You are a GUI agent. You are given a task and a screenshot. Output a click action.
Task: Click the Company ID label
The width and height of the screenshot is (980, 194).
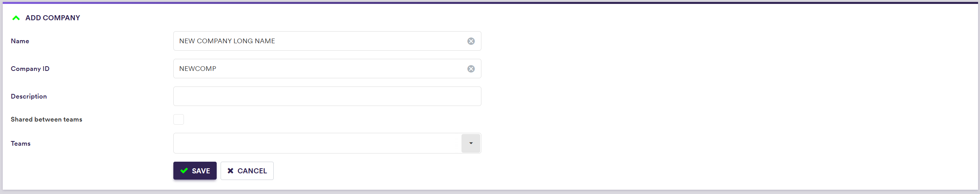pos(30,69)
